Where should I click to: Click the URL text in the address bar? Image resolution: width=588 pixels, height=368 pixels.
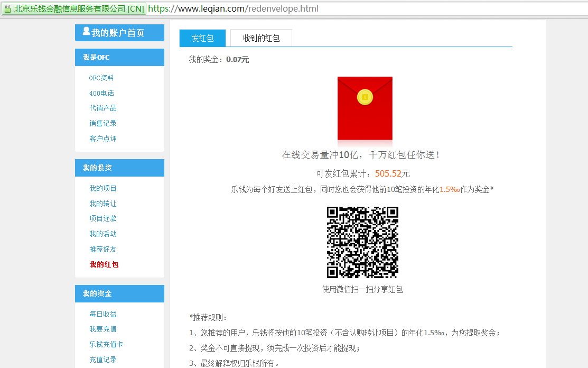(x=234, y=8)
